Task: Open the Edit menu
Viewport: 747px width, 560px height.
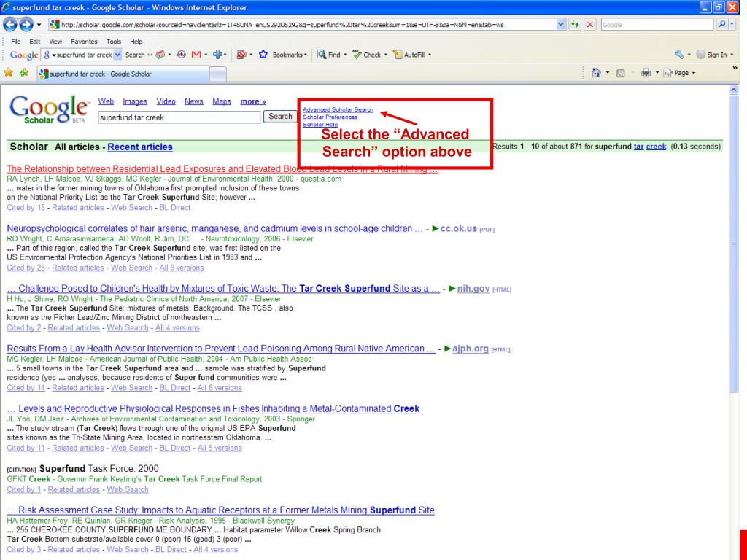Action: [x=35, y=42]
